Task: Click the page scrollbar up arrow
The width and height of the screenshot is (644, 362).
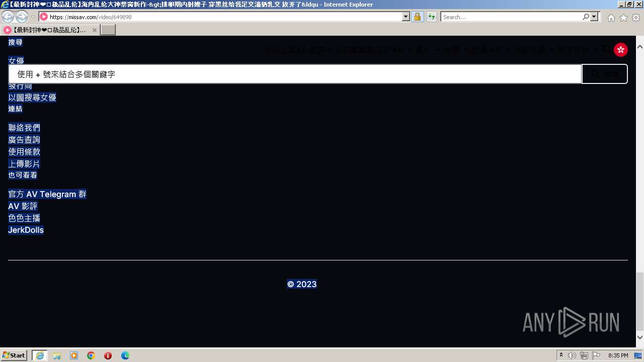Action: coord(640,46)
